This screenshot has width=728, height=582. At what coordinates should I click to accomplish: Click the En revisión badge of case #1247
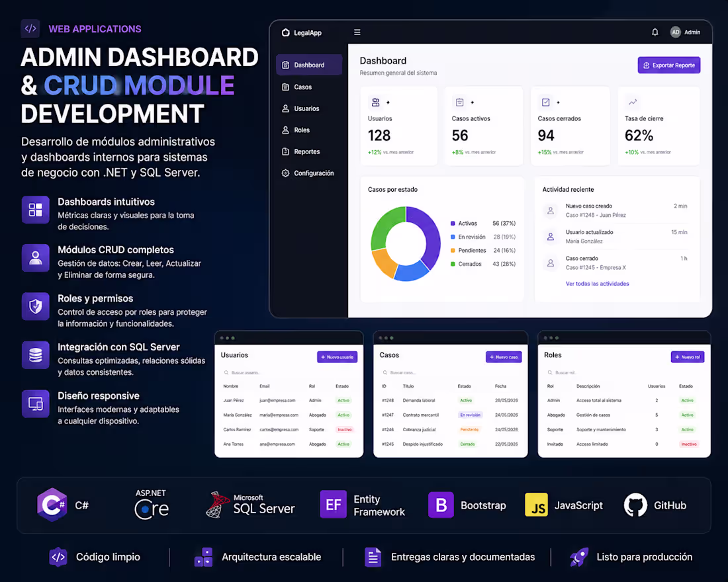471,415
